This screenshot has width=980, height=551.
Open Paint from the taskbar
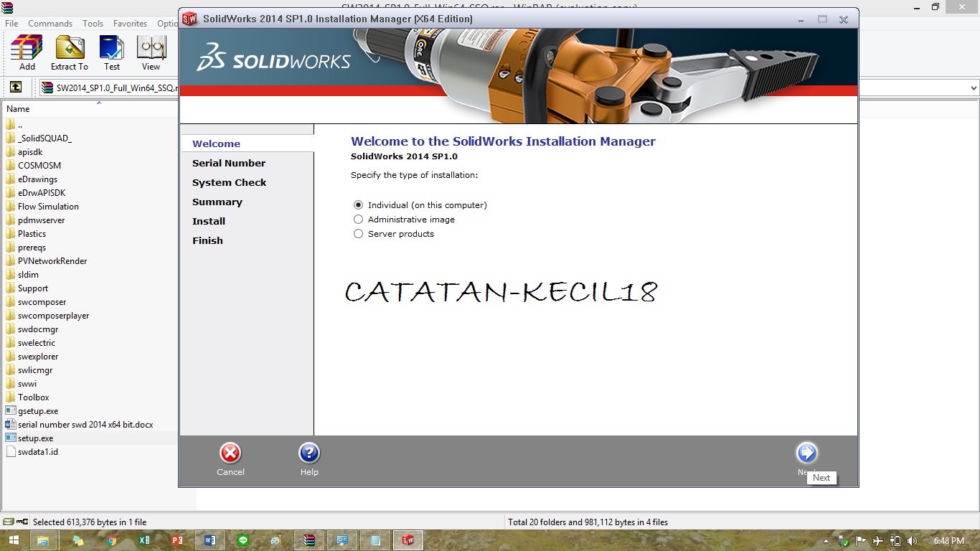click(276, 540)
